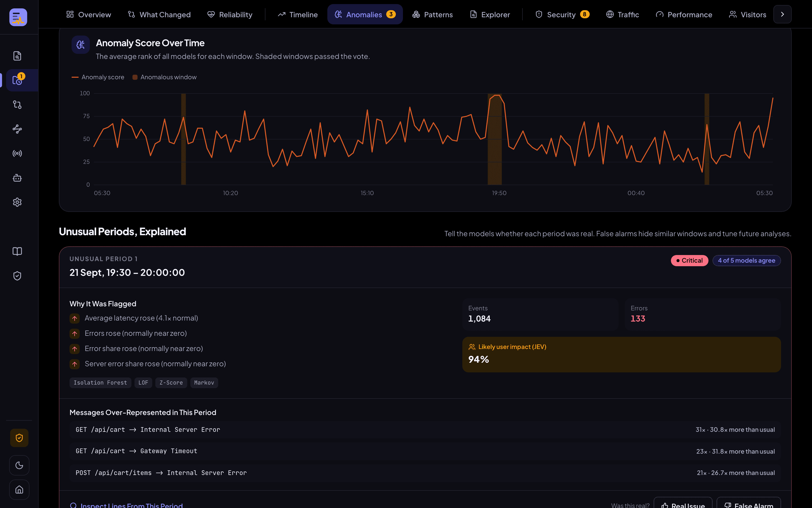Mark the period as Real Issue
Image resolution: width=812 pixels, height=508 pixels.
683,503
